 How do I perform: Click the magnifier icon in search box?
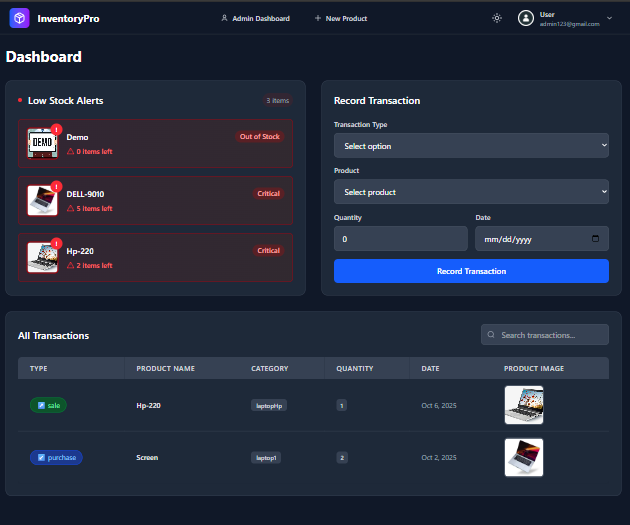491,335
